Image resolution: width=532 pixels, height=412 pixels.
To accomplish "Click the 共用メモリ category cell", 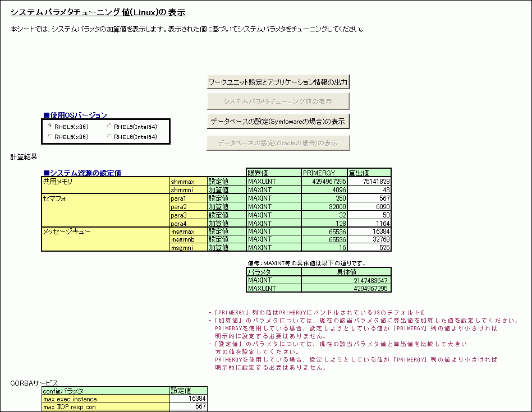I will point(106,186).
